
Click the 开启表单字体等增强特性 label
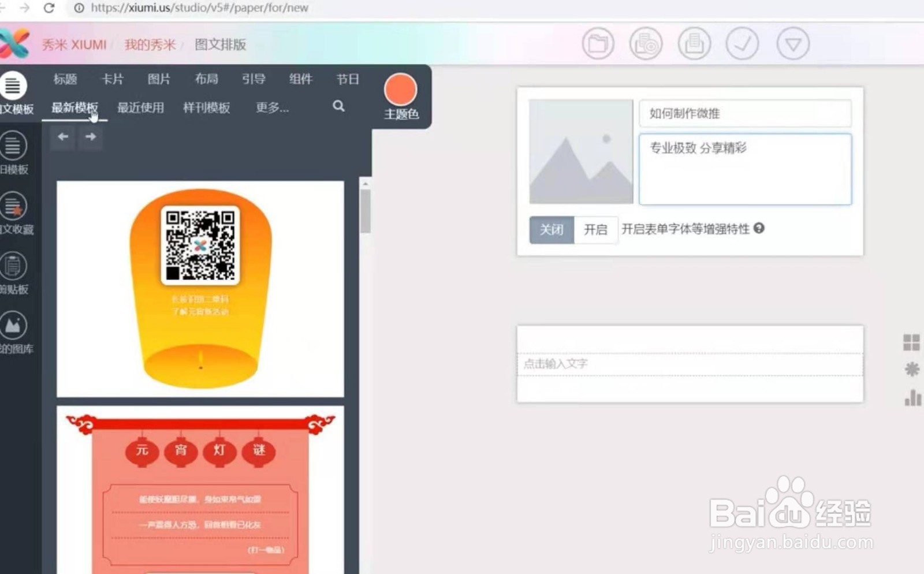(x=685, y=229)
